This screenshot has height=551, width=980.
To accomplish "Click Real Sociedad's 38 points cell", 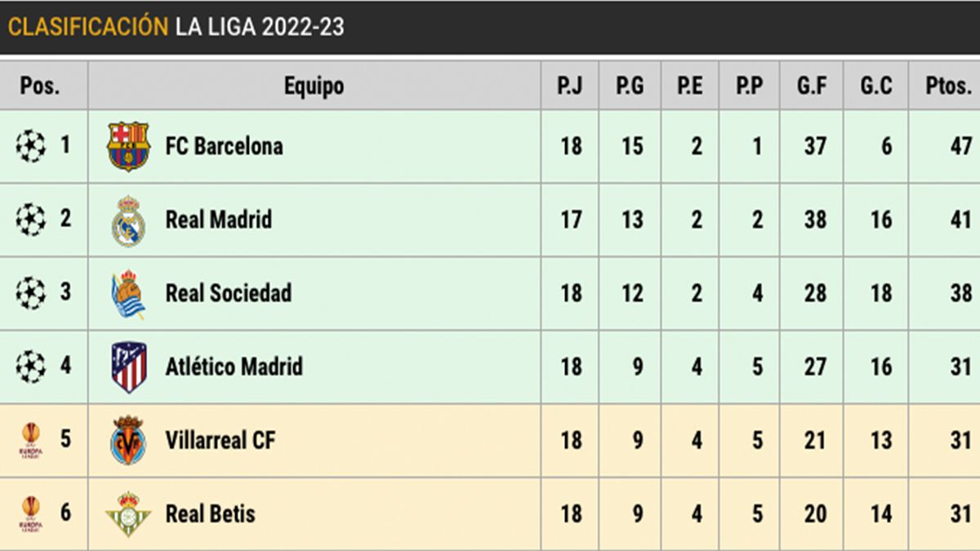I will click(960, 294).
